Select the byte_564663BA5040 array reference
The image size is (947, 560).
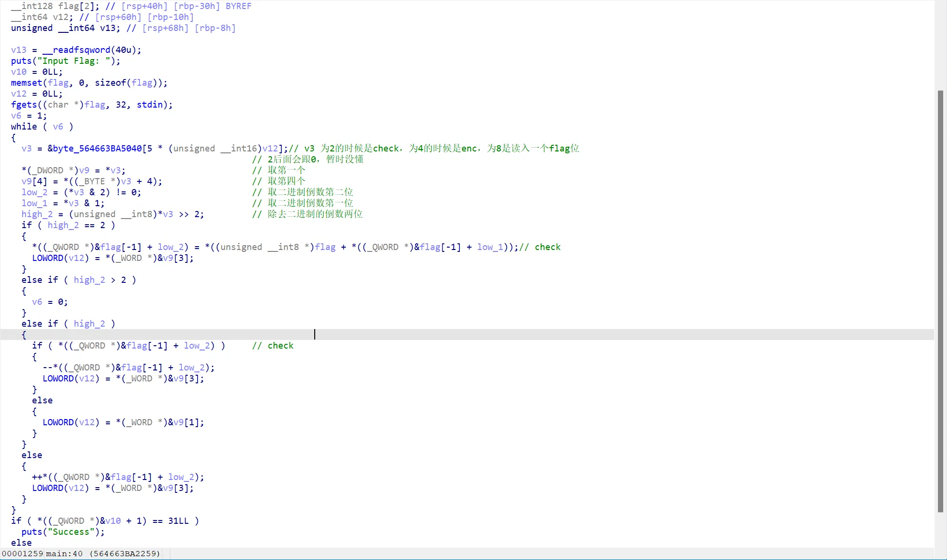(97, 149)
